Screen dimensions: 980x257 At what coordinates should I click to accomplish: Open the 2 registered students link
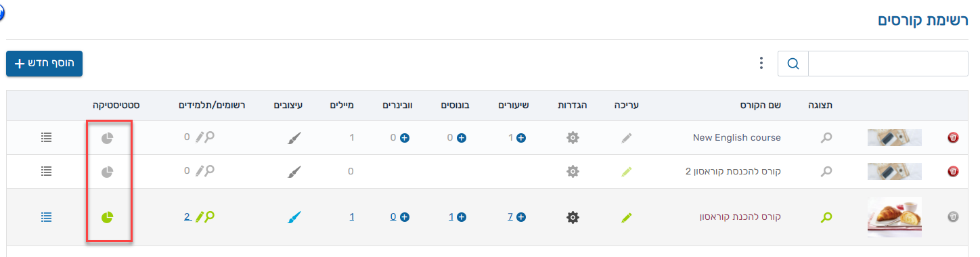pos(187,217)
